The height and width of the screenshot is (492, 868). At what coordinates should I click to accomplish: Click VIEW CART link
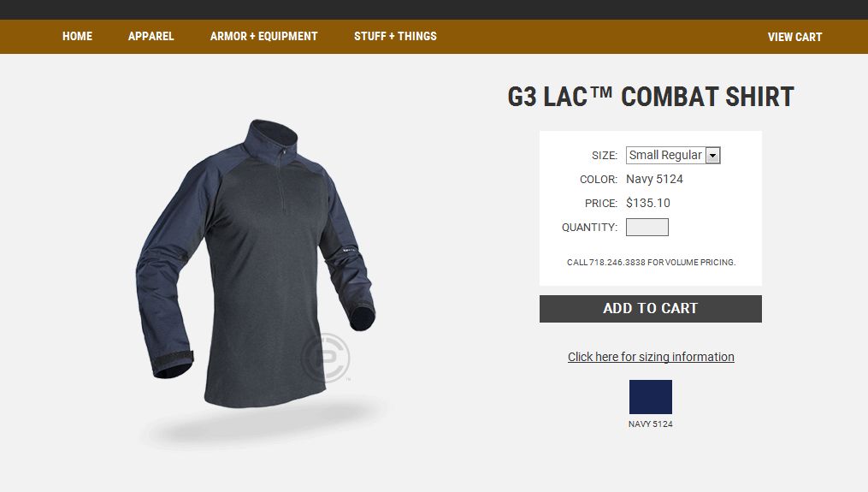coord(794,37)
